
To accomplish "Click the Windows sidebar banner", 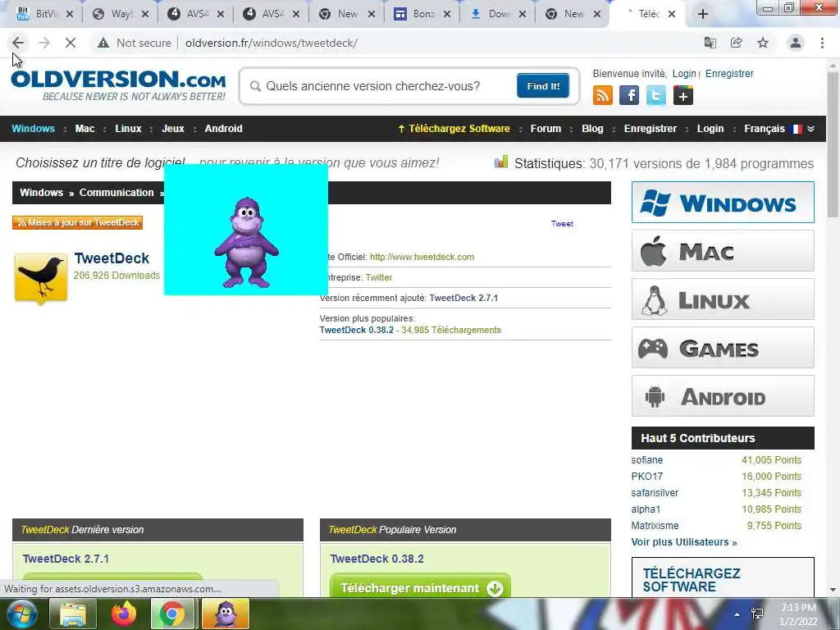I will click(723, 203).
